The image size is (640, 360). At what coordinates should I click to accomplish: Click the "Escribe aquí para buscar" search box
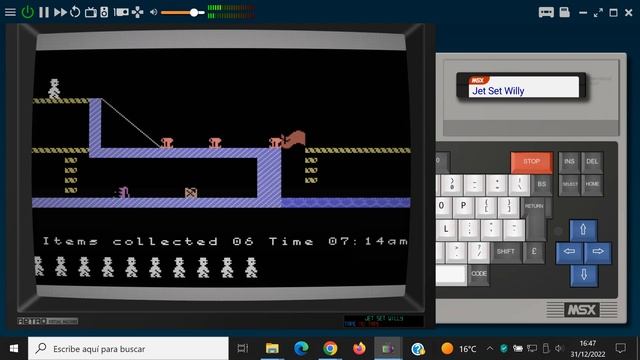(128, 349)
